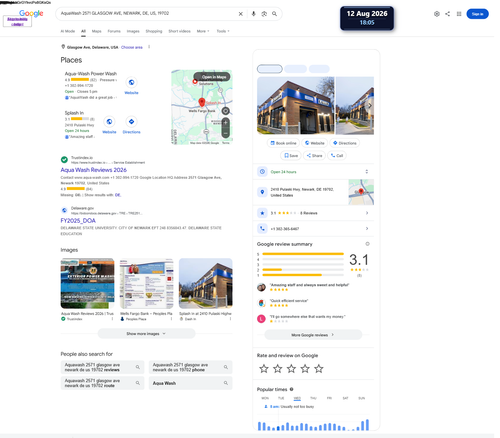The width and height of the screenshot is (500, 438).
Task: Expand the Tools dropdown
Action: pos(223,31)
